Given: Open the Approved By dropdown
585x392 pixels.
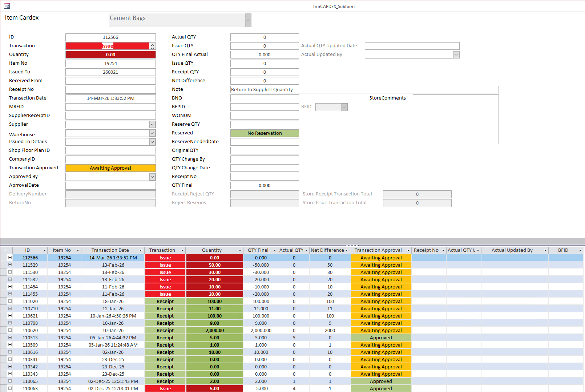Looking at the screenshot, I should tap(152, 177).
